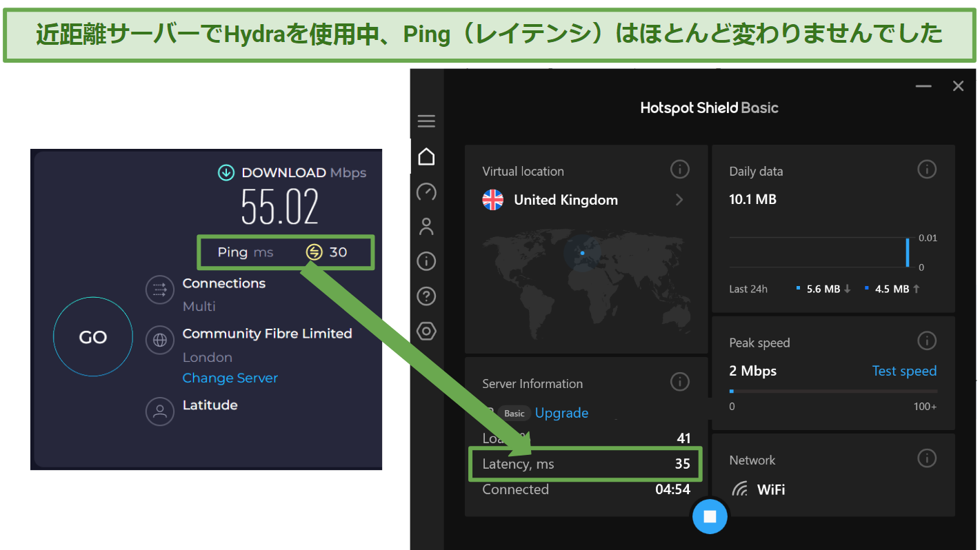This screenshot has width=980, height=550.
Task: Show info for Virtual location card
Action: tap(679, 169)
